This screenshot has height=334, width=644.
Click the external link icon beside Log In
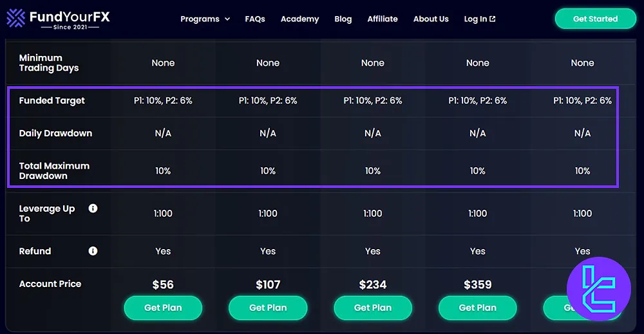pyautogui.click(x=493, y=19)
